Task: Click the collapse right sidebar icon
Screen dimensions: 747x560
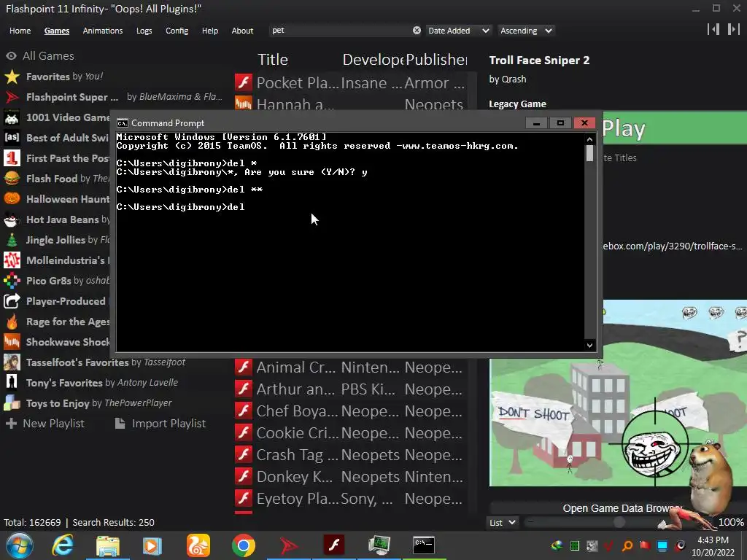Action: (734, 29)
